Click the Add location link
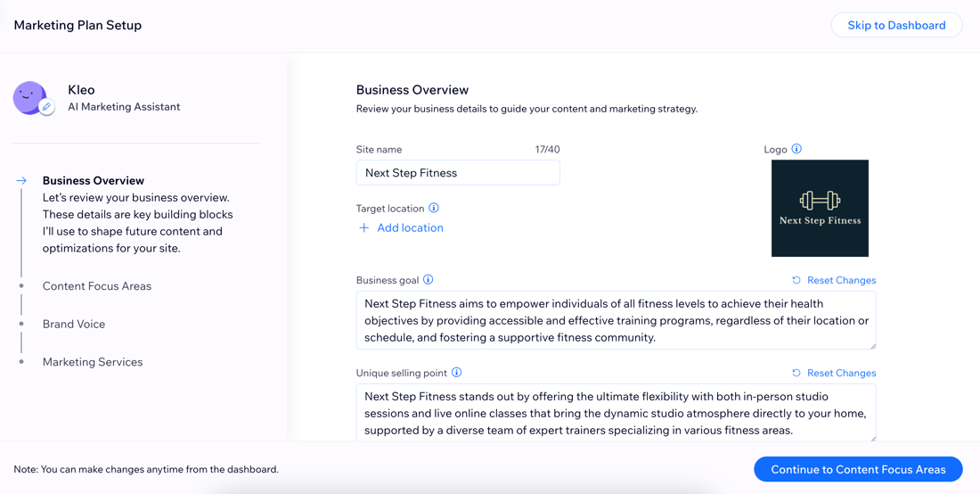The height and width of the screenshot is (494, 980). [x=410, y=228]
